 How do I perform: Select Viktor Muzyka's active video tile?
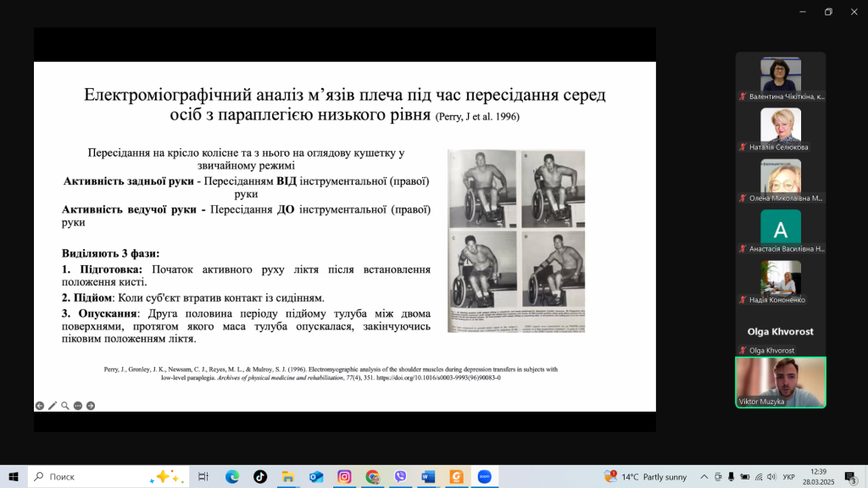(781, 382)
